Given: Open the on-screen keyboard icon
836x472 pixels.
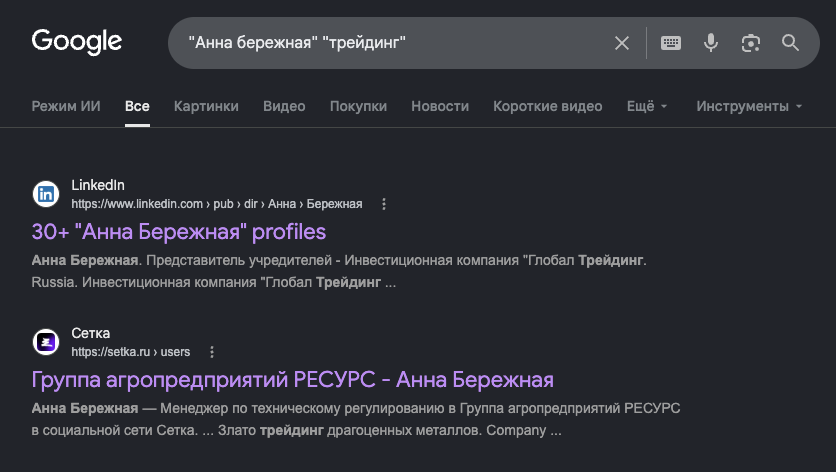Looking at the screenshot, I should 671,43.
